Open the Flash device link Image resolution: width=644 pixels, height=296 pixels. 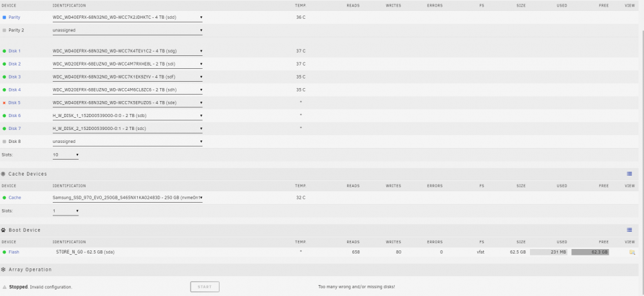(x=14, y=252)
